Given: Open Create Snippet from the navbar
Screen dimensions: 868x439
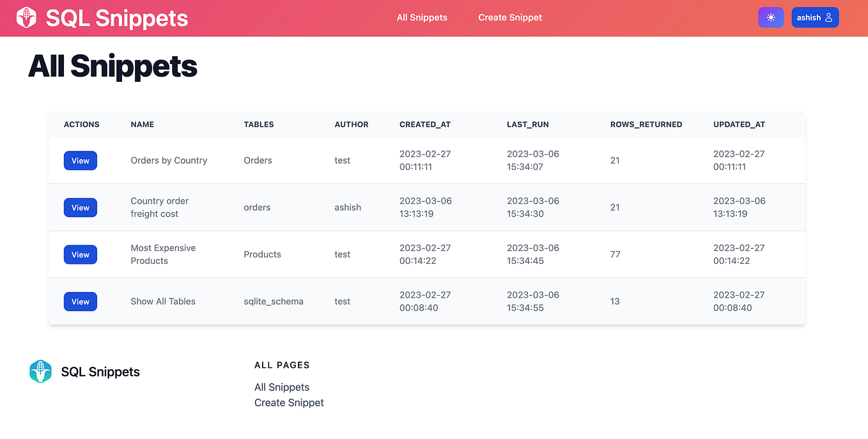Looking at the screenshot, I should pos(509,17).
